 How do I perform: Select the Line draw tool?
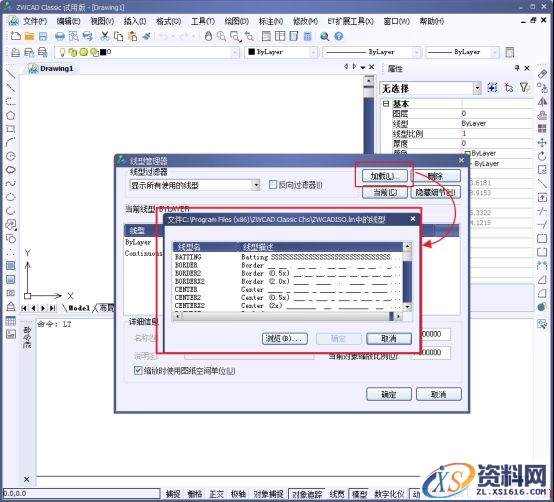[11, 74]
